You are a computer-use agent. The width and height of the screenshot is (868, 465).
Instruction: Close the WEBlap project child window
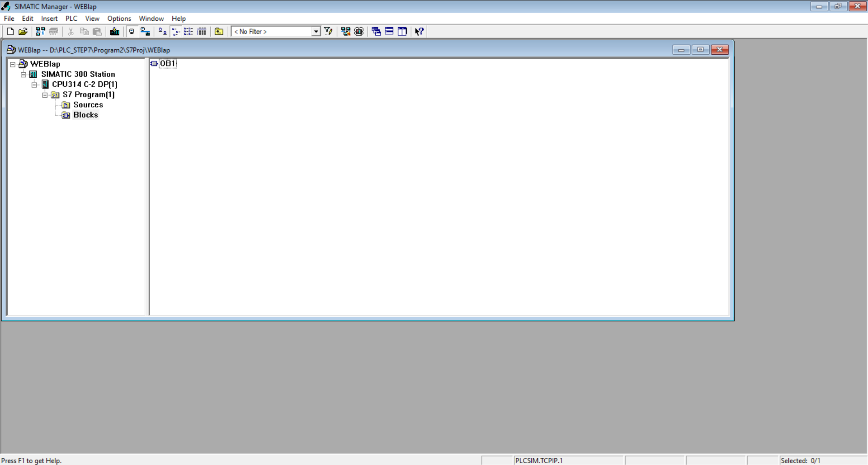click(x=720, y=50)
